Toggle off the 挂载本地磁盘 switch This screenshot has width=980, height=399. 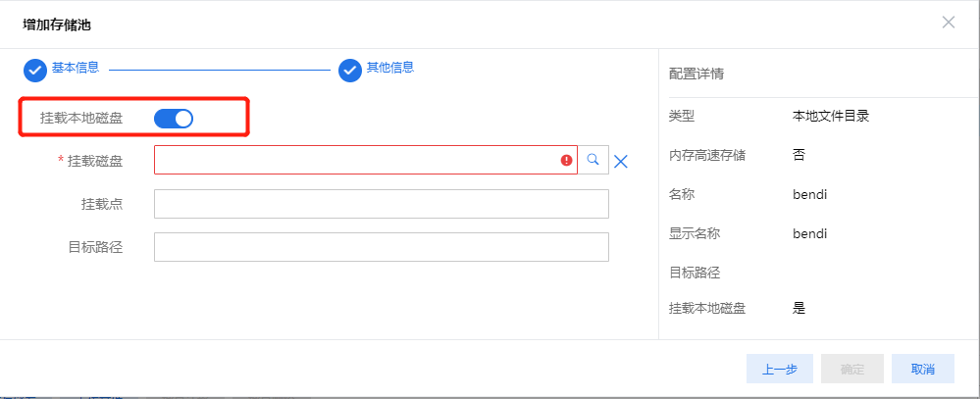(174, 119)
